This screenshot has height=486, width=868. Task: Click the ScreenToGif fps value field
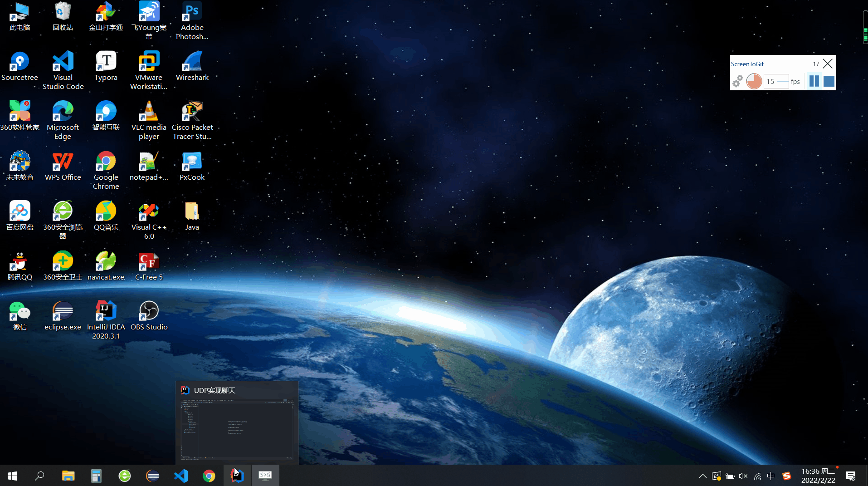(776, 82)
